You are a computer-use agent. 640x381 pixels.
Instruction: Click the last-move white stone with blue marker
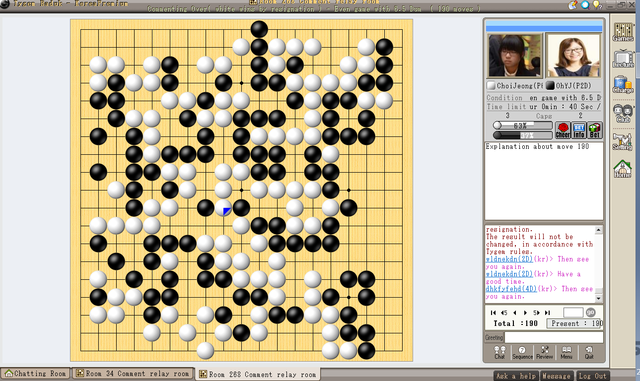tap(223, 207)
